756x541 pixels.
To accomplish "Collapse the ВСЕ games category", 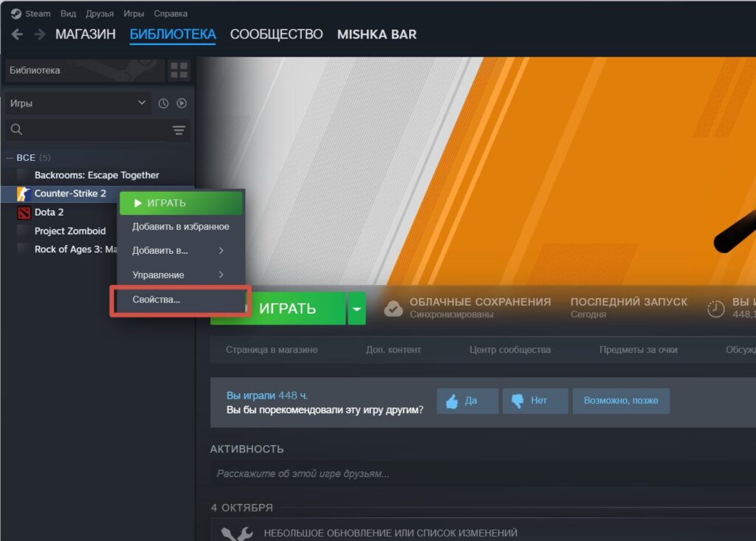I will (10, 158).
